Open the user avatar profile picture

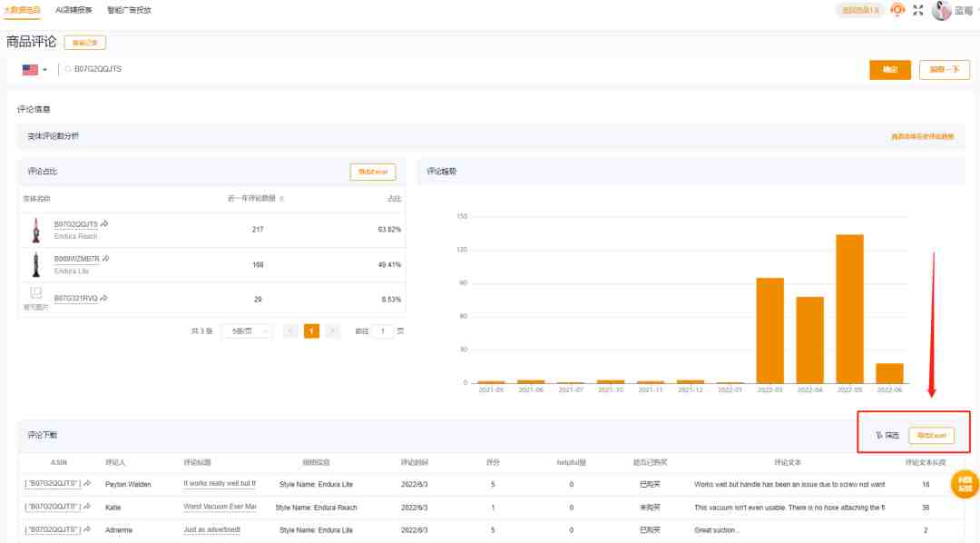(x=941, y=10)
